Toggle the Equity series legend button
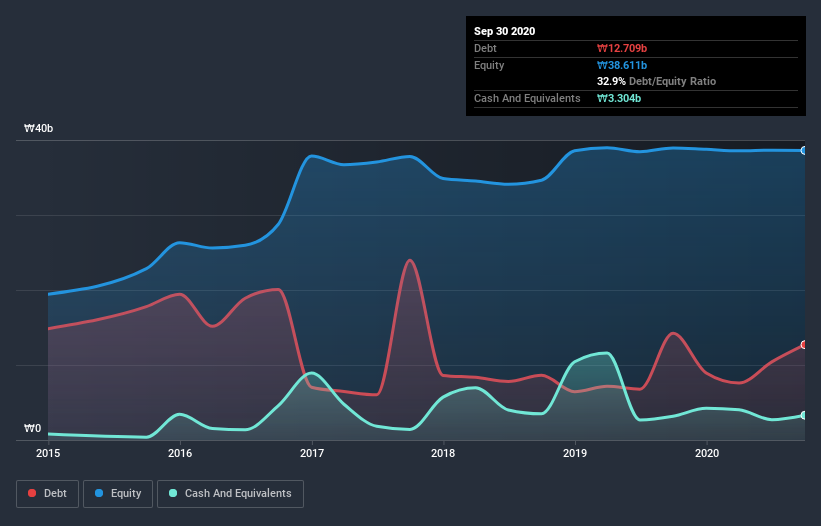Screen dimensions: 821x526 [x=118, y=494]
